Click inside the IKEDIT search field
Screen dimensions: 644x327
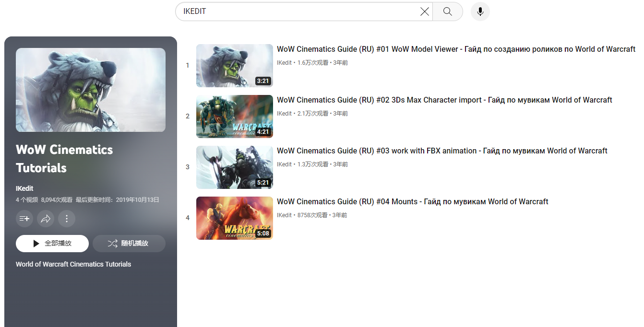pos(298,12)
